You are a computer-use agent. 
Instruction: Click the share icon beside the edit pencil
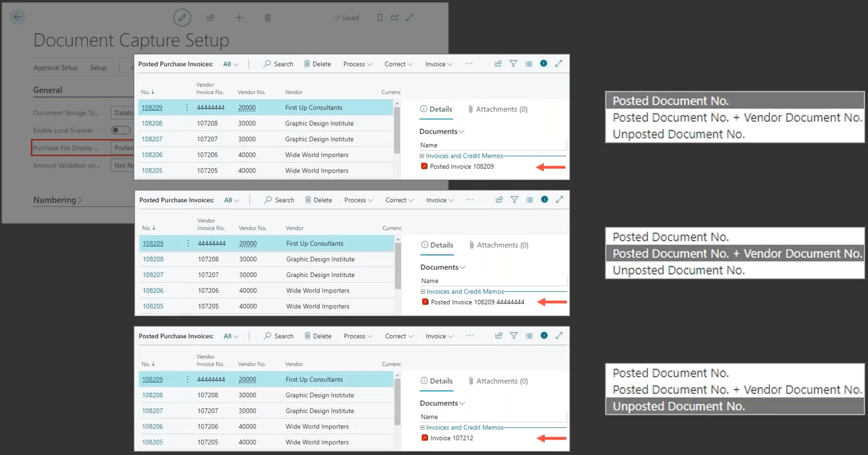click(x=210, y=18)
